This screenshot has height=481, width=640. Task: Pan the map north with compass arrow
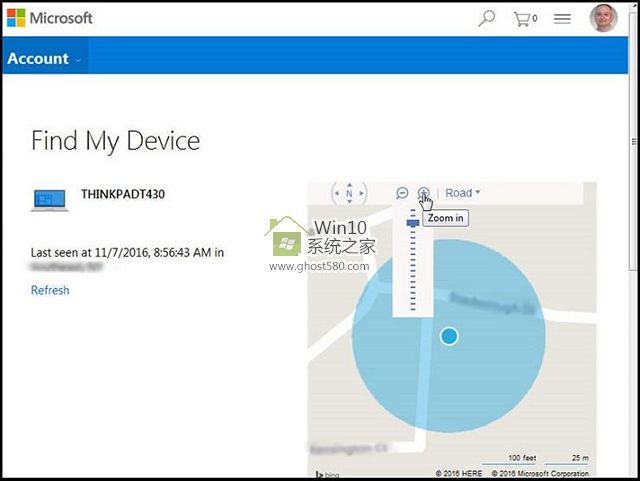pyautogui.click(x=349, y=185)
